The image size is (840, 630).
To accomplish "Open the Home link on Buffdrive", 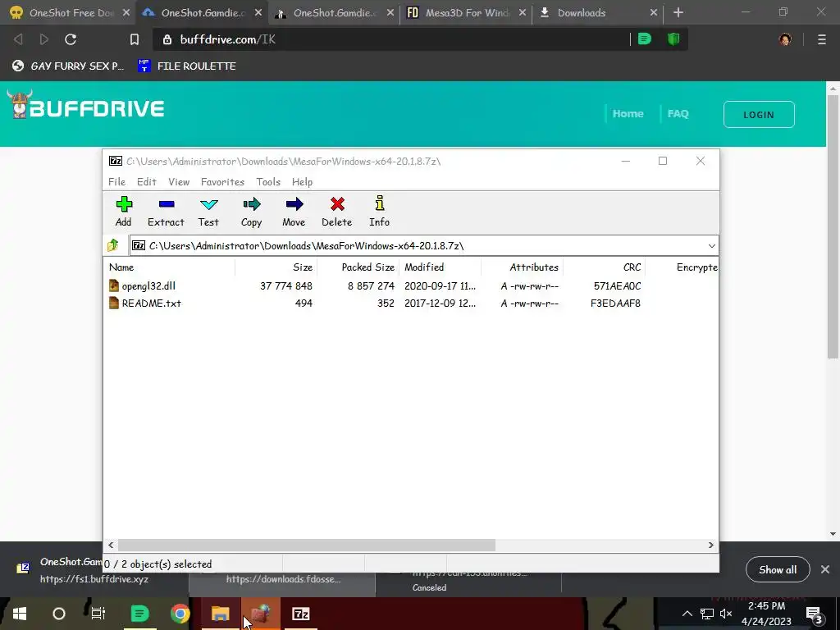I will pyautogui.click(x=628, y=113).
